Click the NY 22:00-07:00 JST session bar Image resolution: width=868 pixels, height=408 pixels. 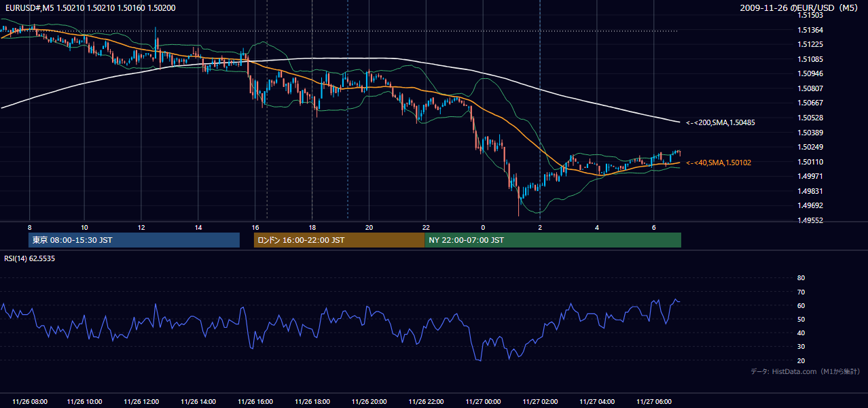553,240
